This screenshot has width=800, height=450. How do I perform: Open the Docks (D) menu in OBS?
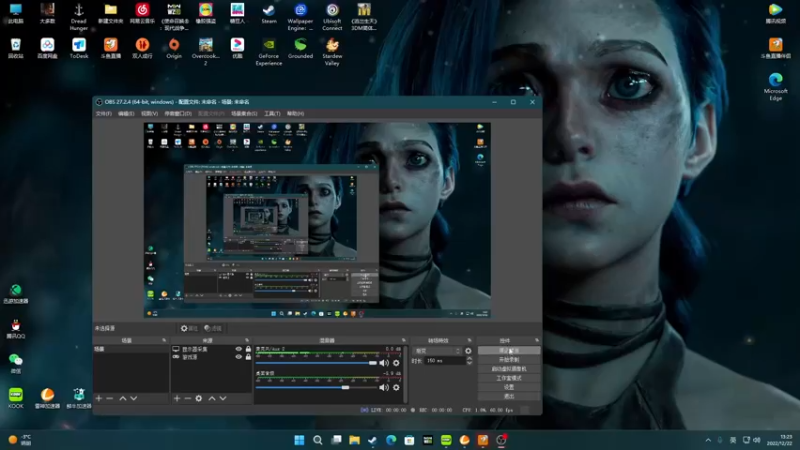178,113
